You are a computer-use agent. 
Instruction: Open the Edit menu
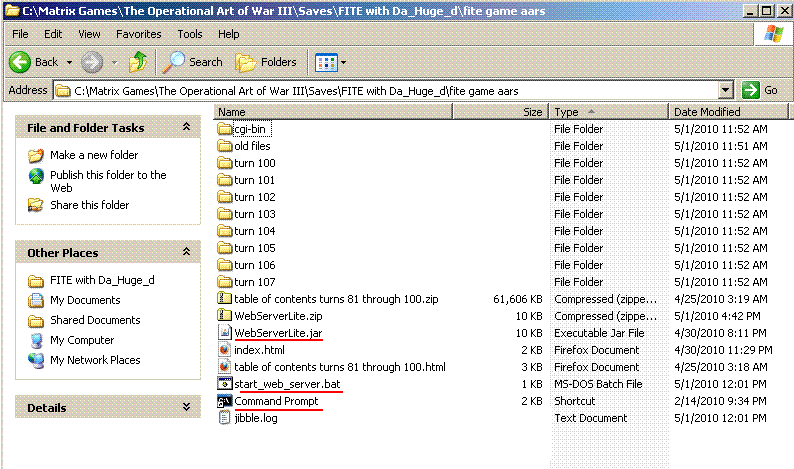tap(53, 34)
